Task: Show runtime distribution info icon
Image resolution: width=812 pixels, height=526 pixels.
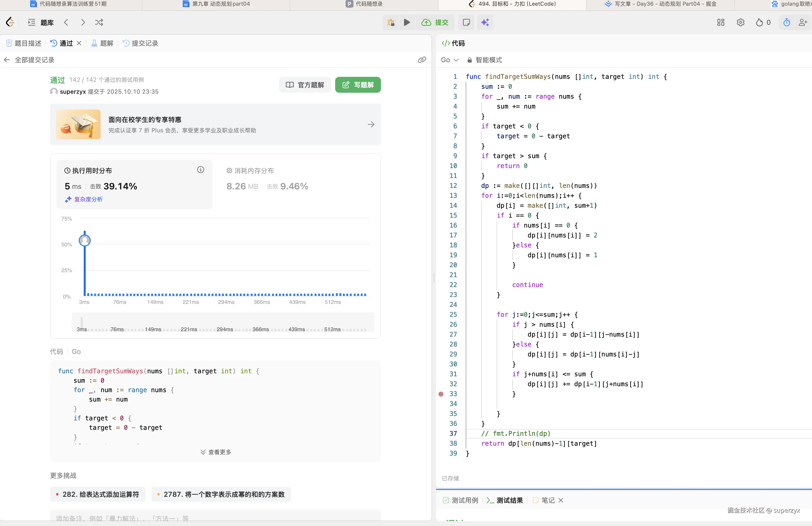Action: pos(201,170)
